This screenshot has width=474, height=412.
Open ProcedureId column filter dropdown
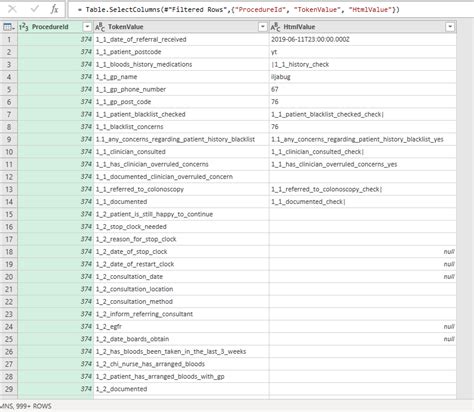[x=87, y=27]
